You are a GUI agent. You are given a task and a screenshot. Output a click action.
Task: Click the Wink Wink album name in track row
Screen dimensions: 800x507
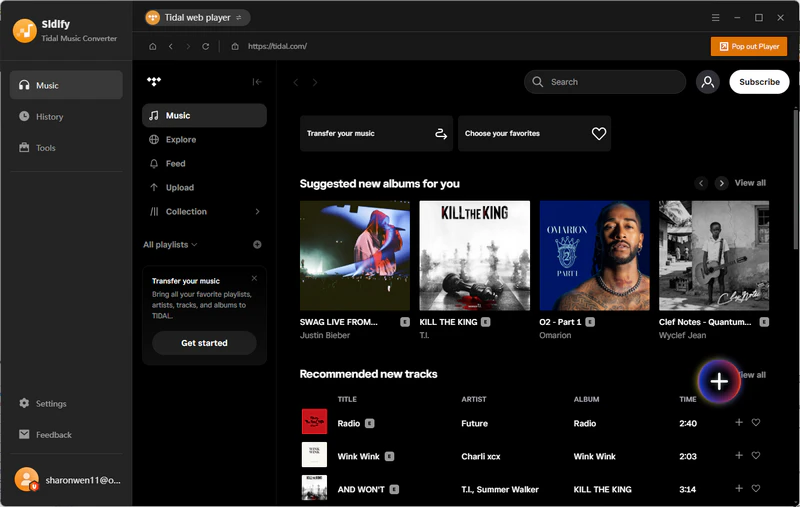[594, 457]
